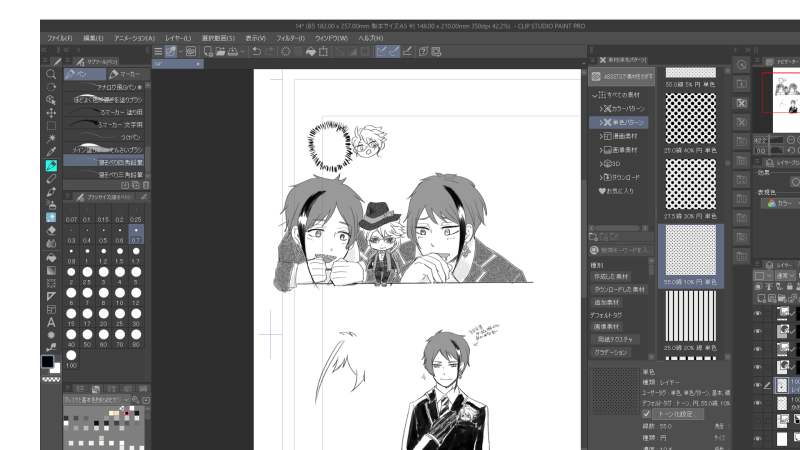Screen dimensions: 800x450
Task: Select the Frame border tool
Action: point(51,309)
